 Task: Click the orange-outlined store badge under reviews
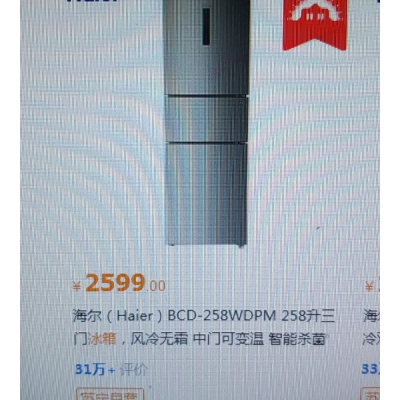coord(110,394)
